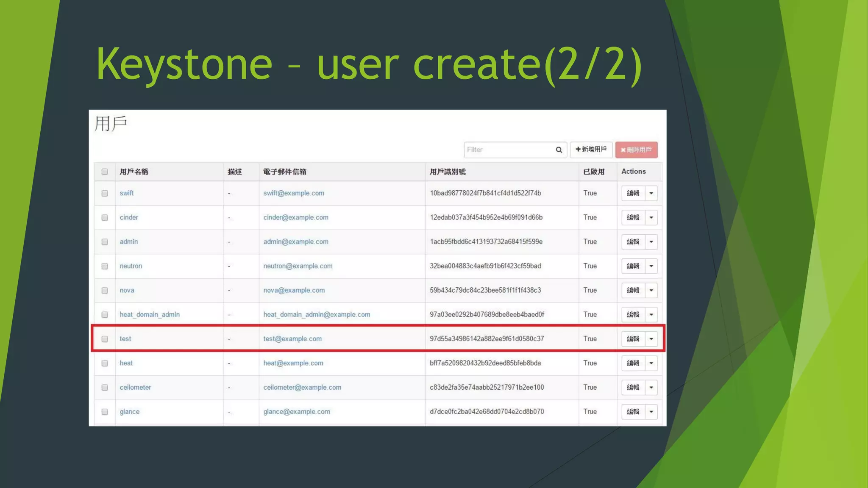
Task: Click the glance@example.com email link
Action: [297, 412]
